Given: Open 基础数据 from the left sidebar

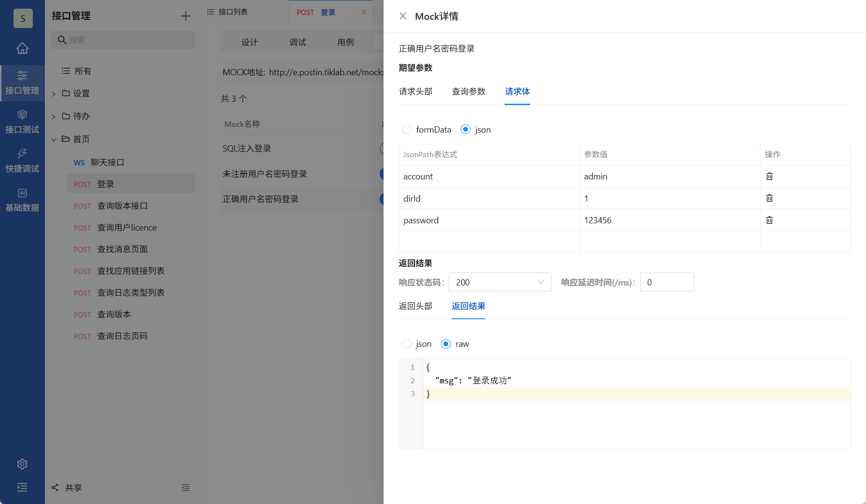Looking at the screenshot, I should tap(22, 200).
